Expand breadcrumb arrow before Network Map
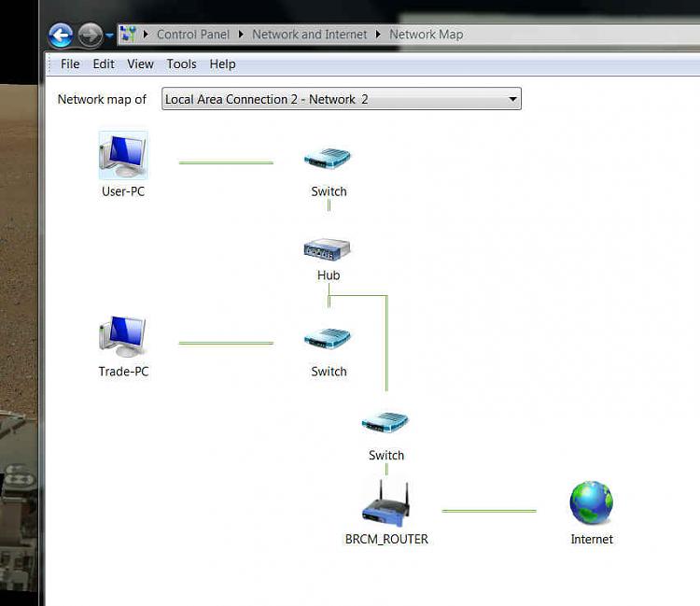700x606 pixels. (x=378, y=34)
